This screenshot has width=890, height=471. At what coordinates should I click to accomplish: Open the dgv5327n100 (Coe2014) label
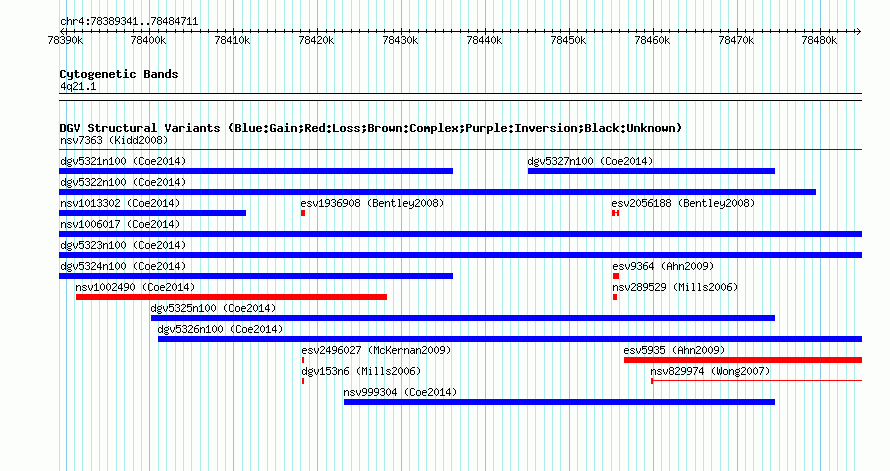tap(590, 161)
